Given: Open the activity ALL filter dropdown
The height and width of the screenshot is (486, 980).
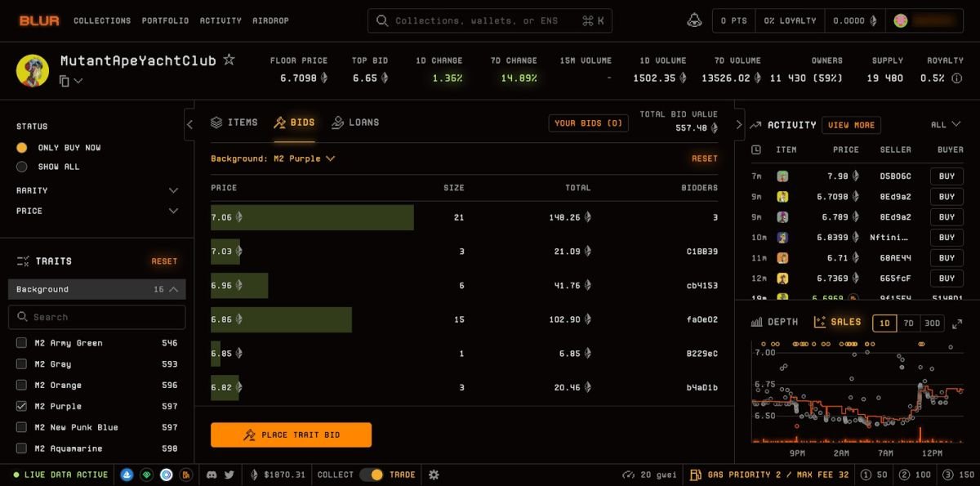Looking at the screenshot, I should pos(946,125).
